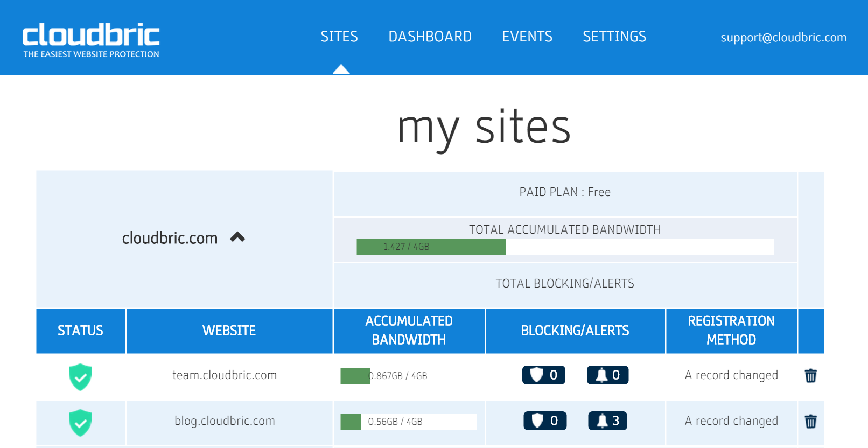View alerts bell badge for team.cloudbric.com

[x=607, y=375]
